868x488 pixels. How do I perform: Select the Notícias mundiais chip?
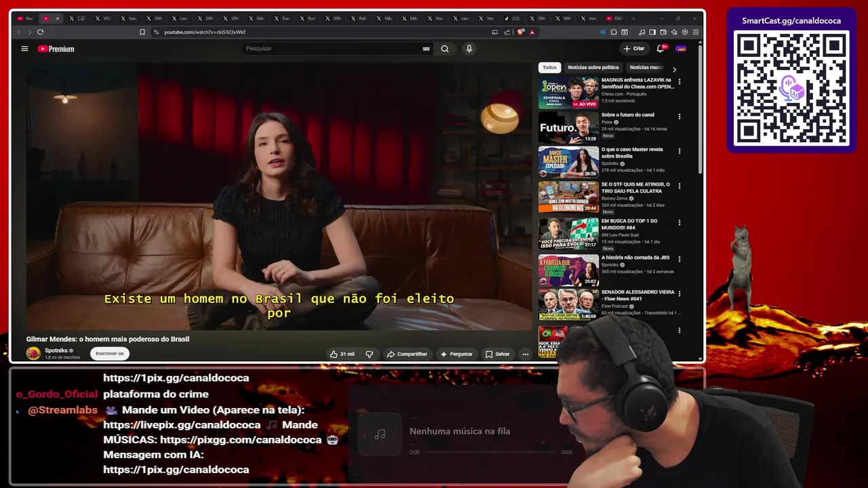tap(646, 67)
